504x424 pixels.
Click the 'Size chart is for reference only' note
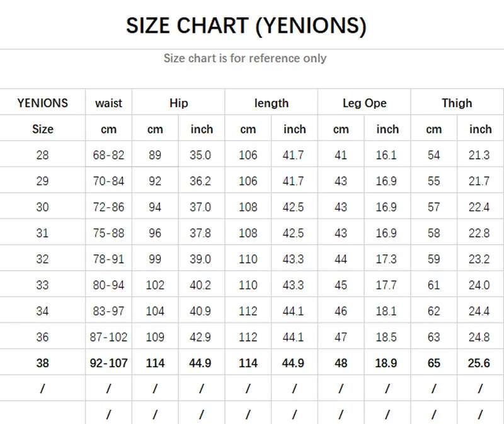point(245,58)
